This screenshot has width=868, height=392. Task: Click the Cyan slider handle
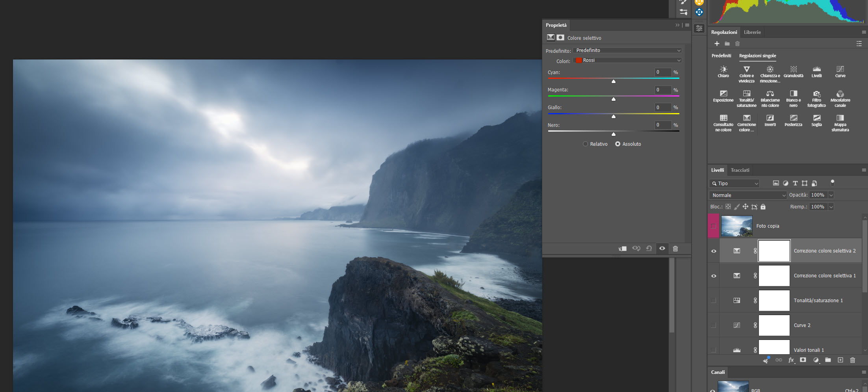614,82
